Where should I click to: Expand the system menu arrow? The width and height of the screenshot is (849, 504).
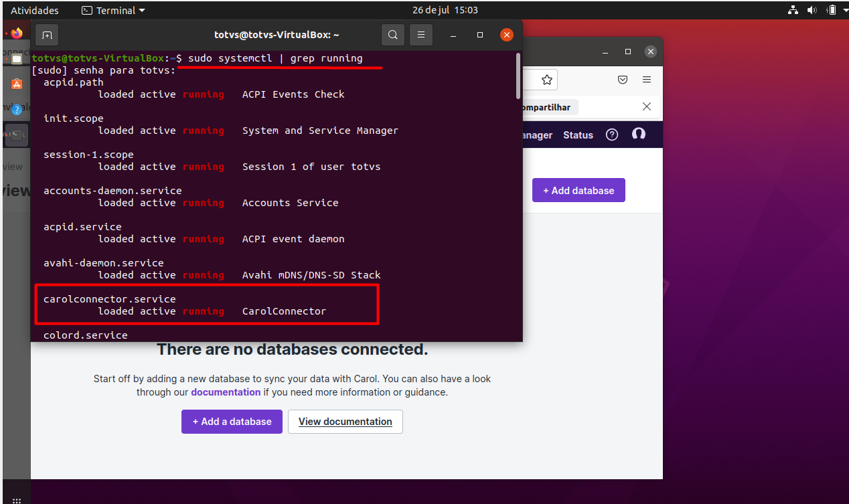pos(844,10)
